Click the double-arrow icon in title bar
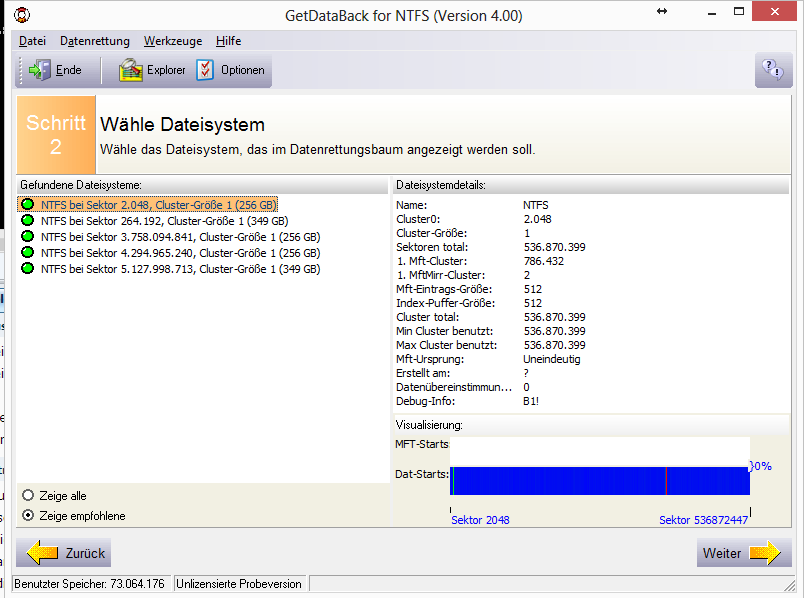The height and width of the screenshot is (598, 804). pyautogui.click(x=662, y=11)
